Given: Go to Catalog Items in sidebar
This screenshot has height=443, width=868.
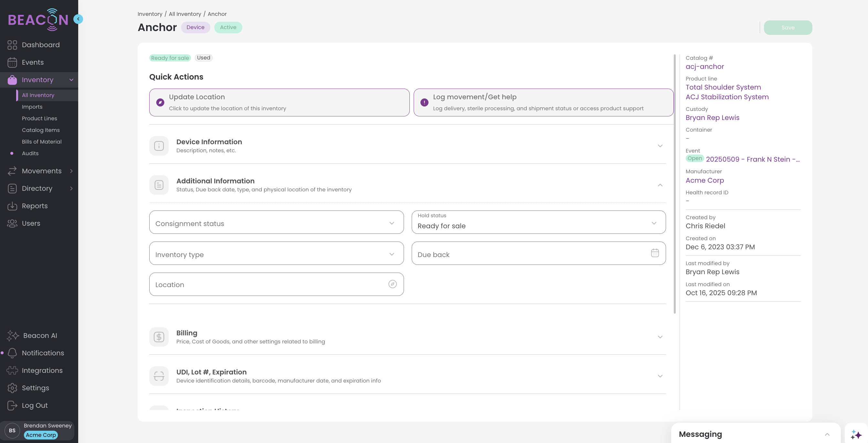Looking at the screenshot, I should click(40, 130).
